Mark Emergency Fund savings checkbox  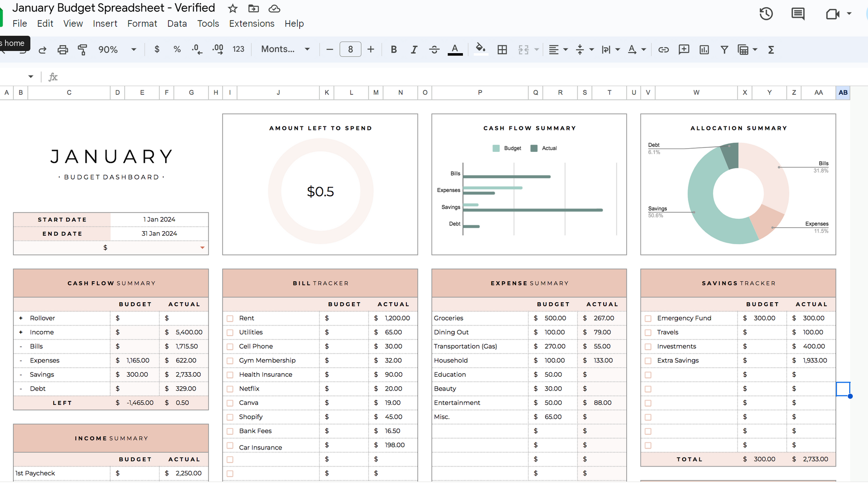[x=648, y=319]
